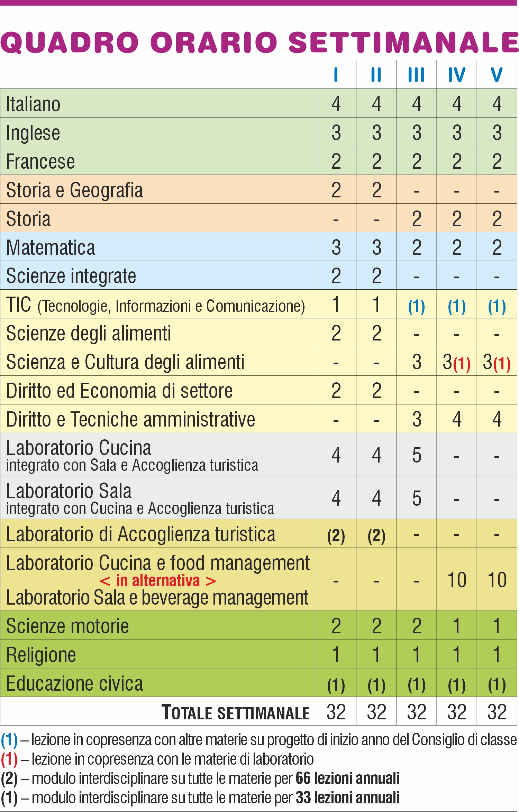Click Laboratorio Sala e beverage management text
The height and width of the screenshot is (812, 519).
pyautogui.click(x=157, y=598)
